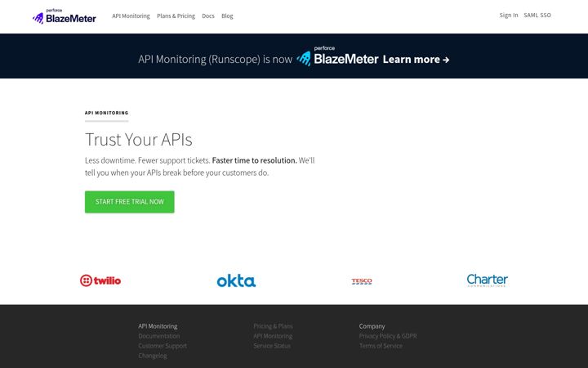Read the Privacy Policy & GDPR link
588x368 pixels.
[388, 336]
